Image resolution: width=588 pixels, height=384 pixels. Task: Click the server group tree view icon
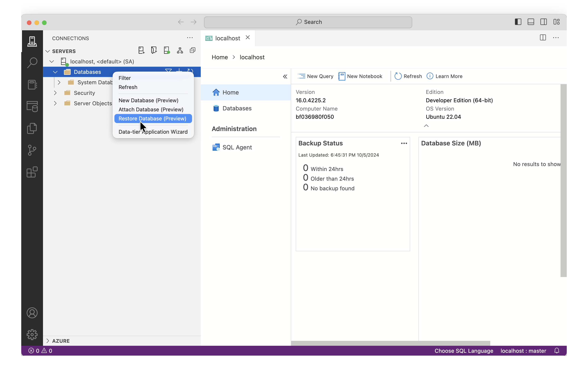pos(180,50)
